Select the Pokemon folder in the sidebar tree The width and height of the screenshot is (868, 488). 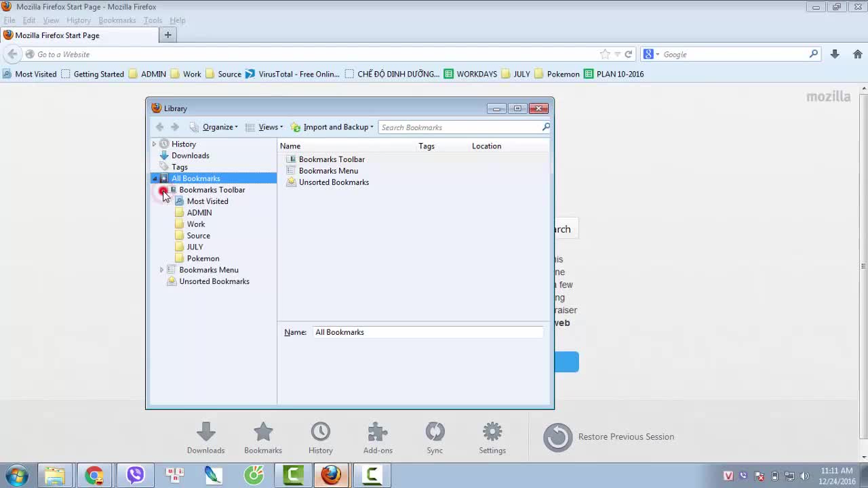(x=203, y=258)
